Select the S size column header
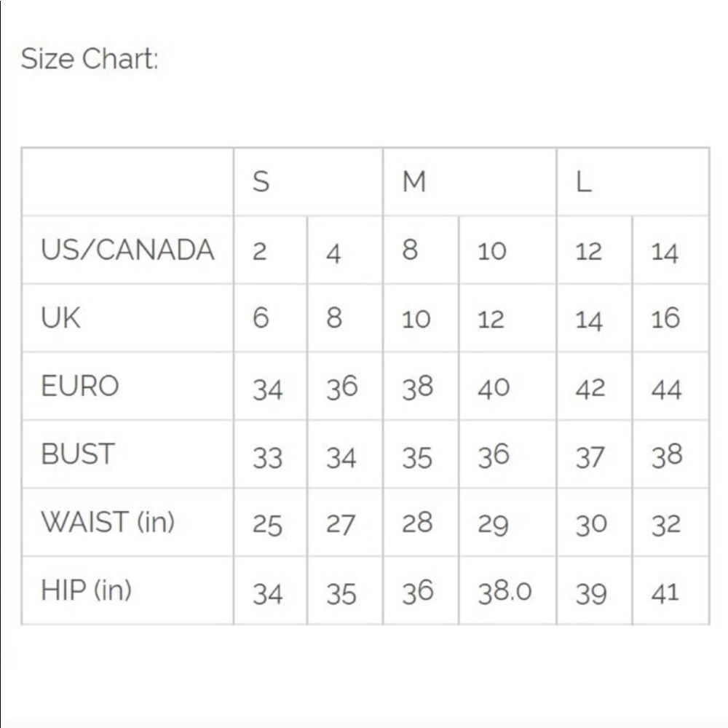728x728 pixels. click(x=261, y=181)
